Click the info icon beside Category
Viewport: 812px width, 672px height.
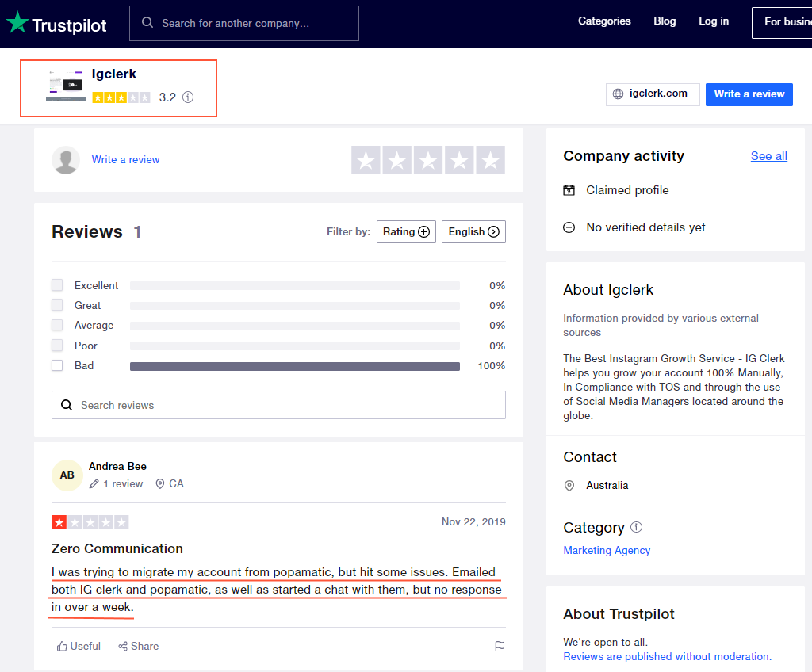[637, 527]
